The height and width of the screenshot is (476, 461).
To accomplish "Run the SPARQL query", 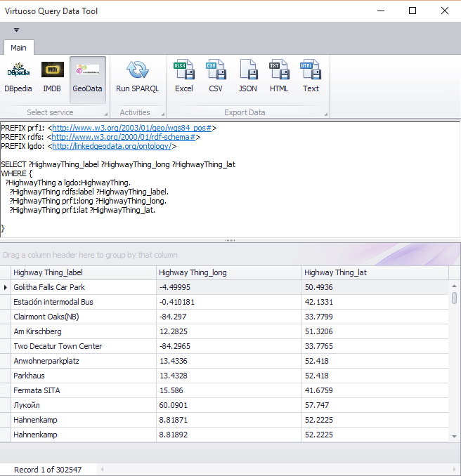I will pos(137,79).
